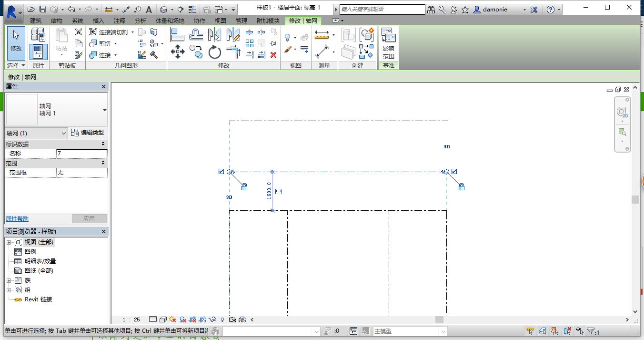
Task: Select the Trim/Extend to Corner tool
Action: click(x=233, y=52)
